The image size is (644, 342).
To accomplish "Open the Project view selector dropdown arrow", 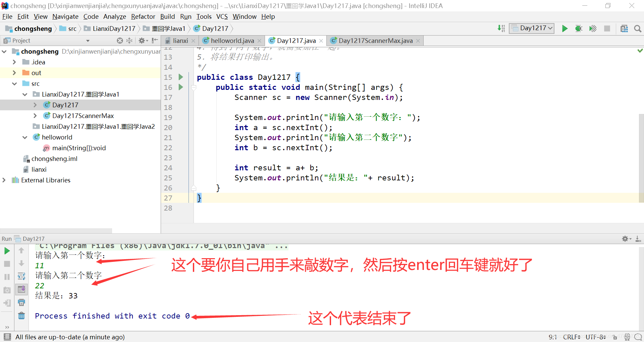I will (x=88, y=41).
